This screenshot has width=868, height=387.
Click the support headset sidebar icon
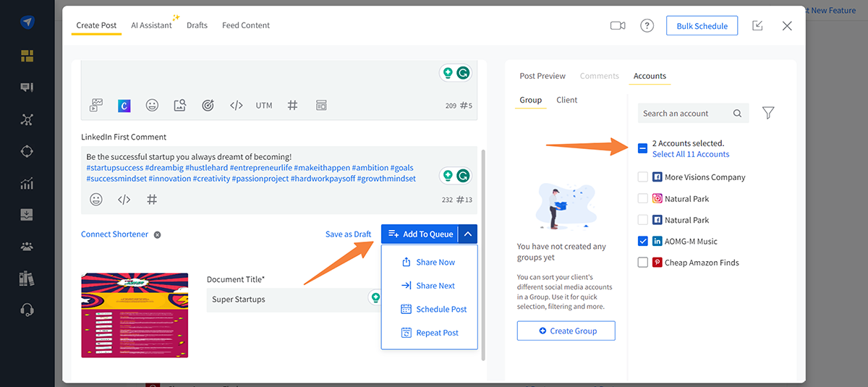coord(27,310)
